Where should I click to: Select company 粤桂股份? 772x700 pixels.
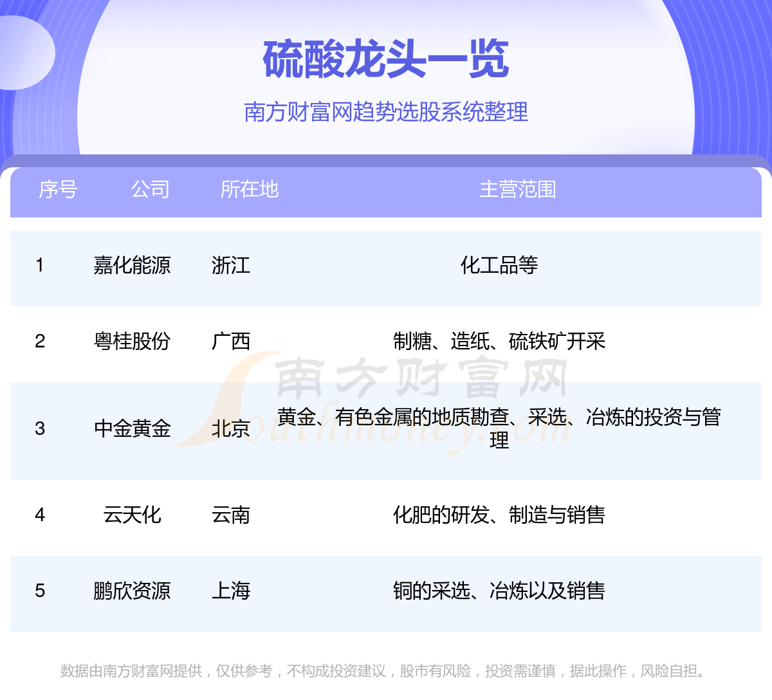click(132, 341)
